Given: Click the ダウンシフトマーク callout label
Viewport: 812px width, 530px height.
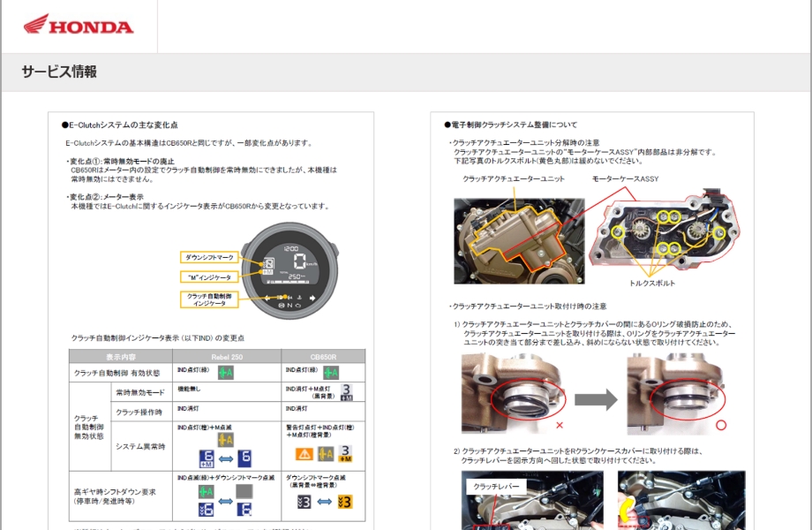Looking at the screenshot, I should pos(209,257).
